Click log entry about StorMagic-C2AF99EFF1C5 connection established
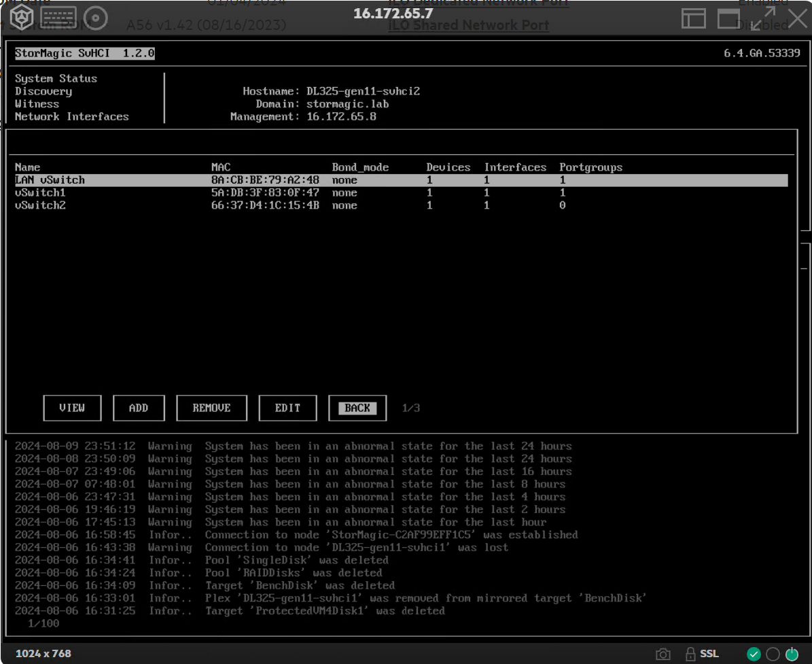812x664 pixels. (296, 534)
